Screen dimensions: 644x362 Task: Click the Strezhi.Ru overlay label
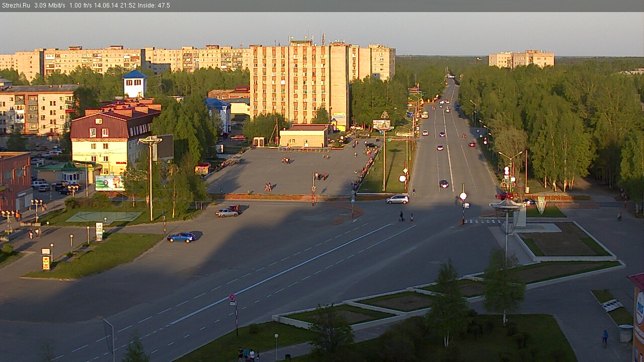[x=16, y=6]
